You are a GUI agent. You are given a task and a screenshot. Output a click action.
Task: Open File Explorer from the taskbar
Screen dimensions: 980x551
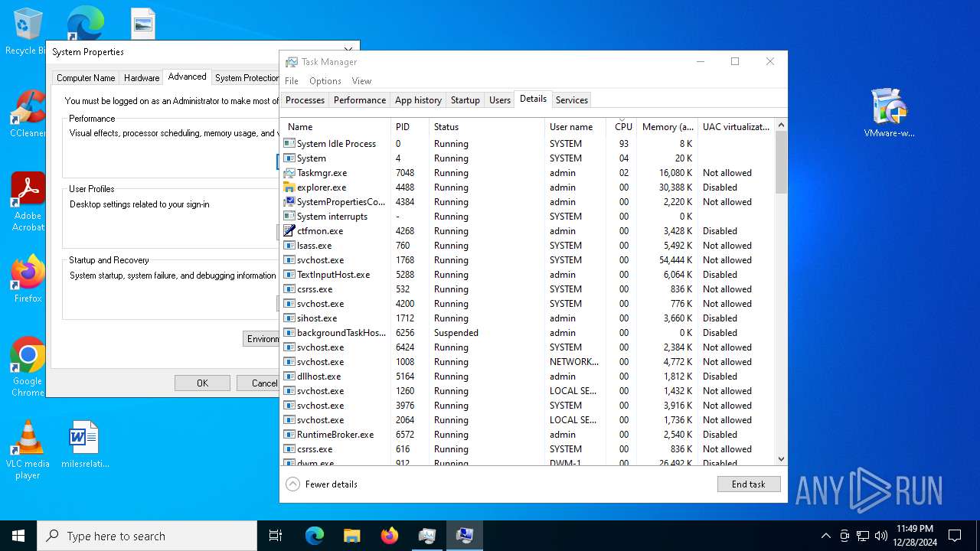[351, 536]
